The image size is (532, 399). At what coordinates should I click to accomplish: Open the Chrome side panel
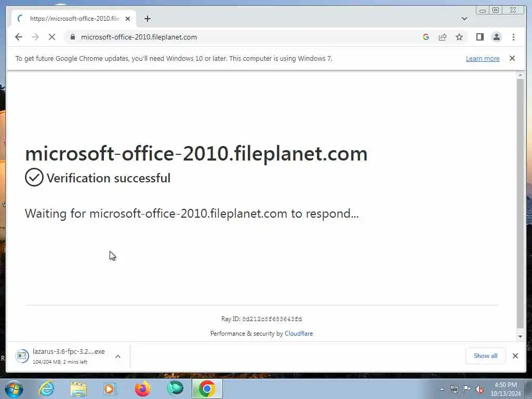coord(480,37)
